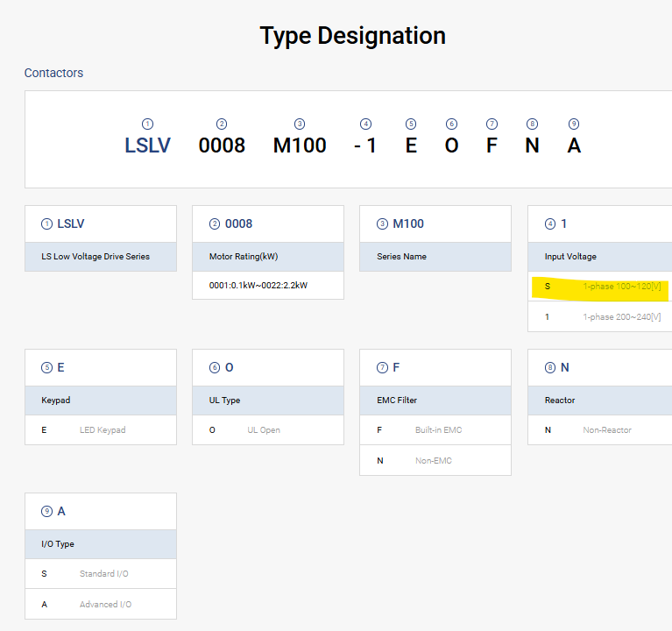The height and width of the screenshot is (631, 672).
Task: Click circled number 9 above A model code
Action: point(574,124)
